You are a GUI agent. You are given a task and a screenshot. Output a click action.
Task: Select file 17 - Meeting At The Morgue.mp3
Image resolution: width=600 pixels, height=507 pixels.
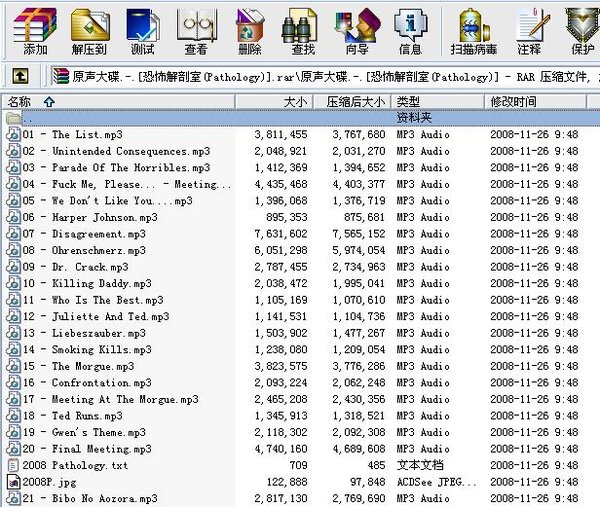pos(110,399)
